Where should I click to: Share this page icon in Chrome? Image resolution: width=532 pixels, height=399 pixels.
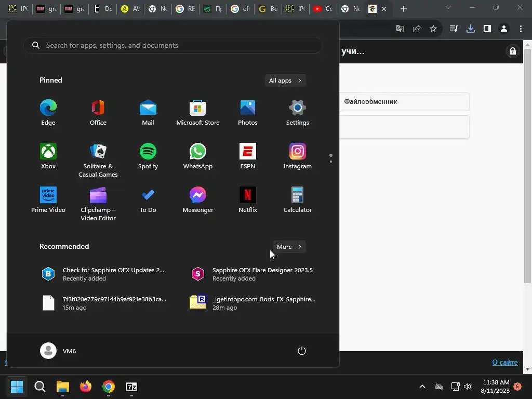pyautogui.click(x=417, y=29)
